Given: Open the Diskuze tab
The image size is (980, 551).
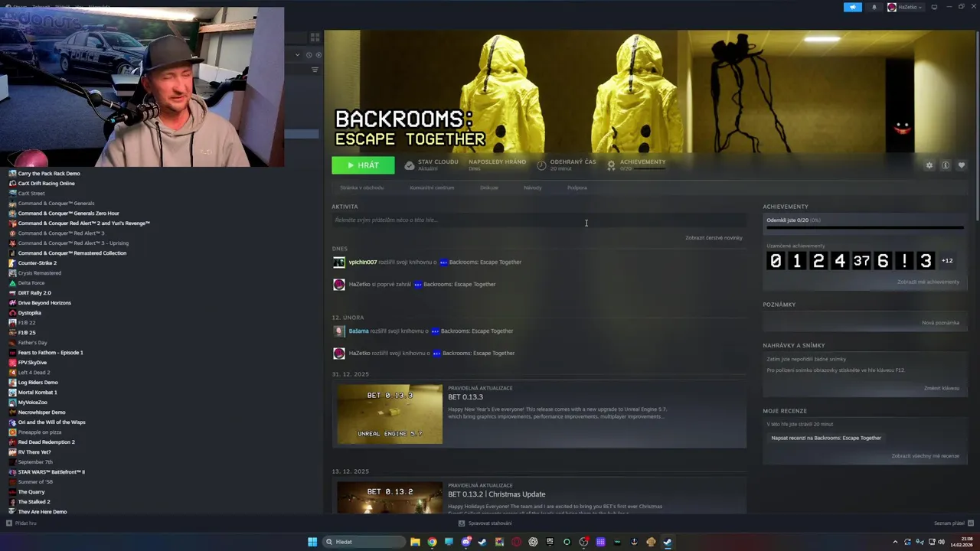Looking at the screenshot, I should pos(489,187).
